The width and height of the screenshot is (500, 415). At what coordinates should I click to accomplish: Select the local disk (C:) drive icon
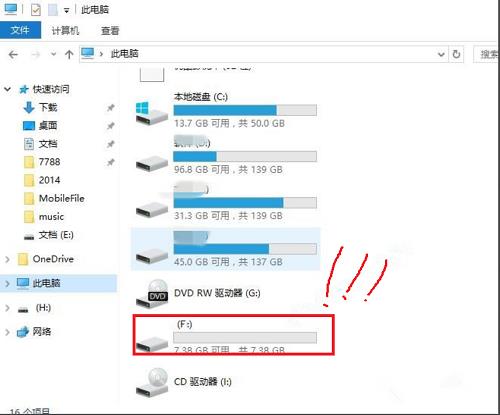[151, 113]
